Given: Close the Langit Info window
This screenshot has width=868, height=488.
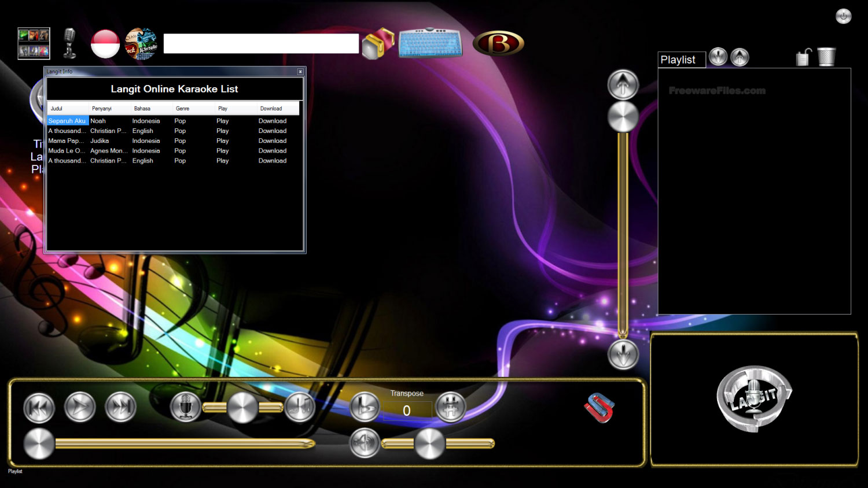Looking at the screenshot, I should (x=300, y=72).
